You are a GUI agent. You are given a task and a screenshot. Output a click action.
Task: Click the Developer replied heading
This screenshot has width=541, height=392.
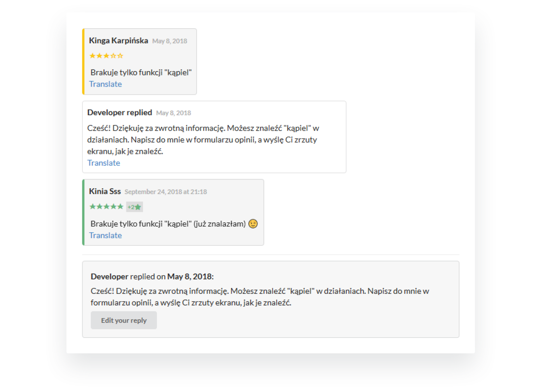pos(119,112)
